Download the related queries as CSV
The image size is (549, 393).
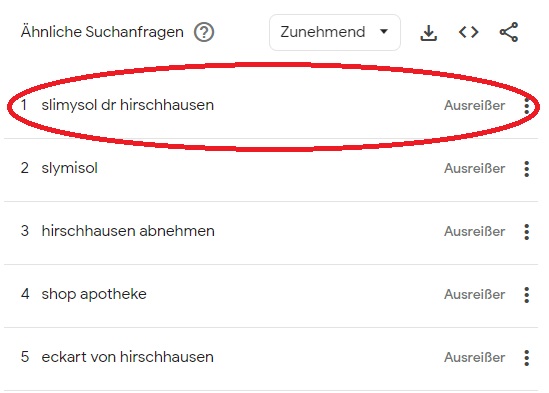(x=429, y=33)
